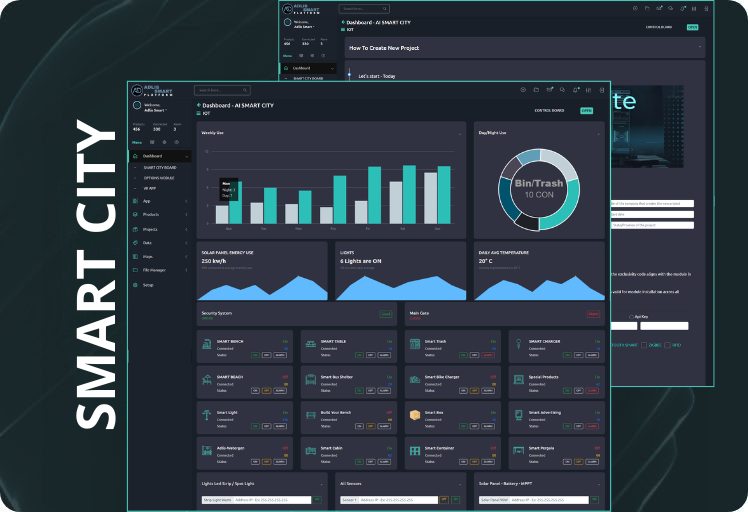This screenshot has height=512, width=748.
Task: Click the Smart Light streetlamp icon
Action: point(207,415)
